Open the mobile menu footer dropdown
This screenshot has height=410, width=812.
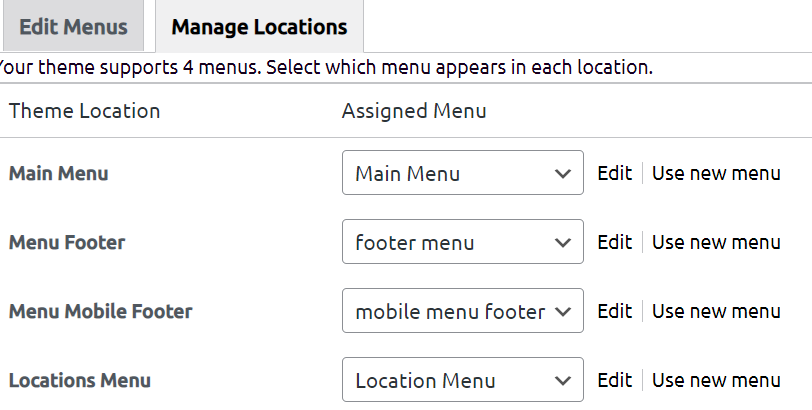pyautogui.click(x=462, y=311)
